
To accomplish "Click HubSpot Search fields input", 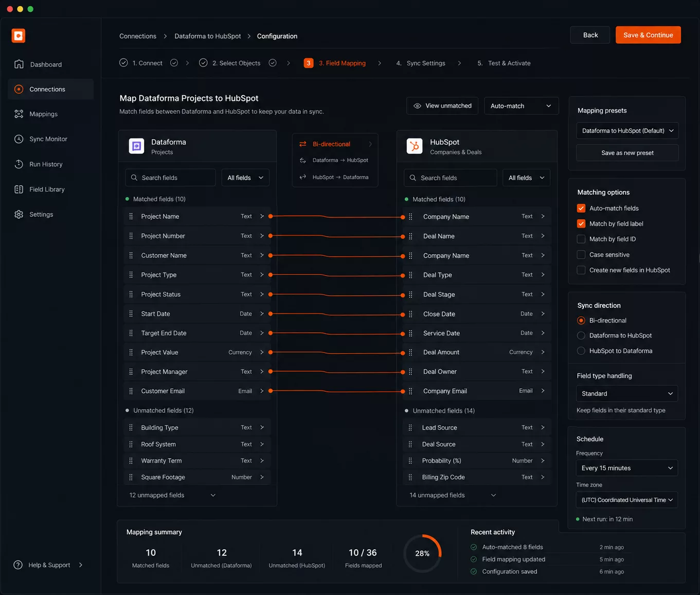I will click(x=451, y=178).
